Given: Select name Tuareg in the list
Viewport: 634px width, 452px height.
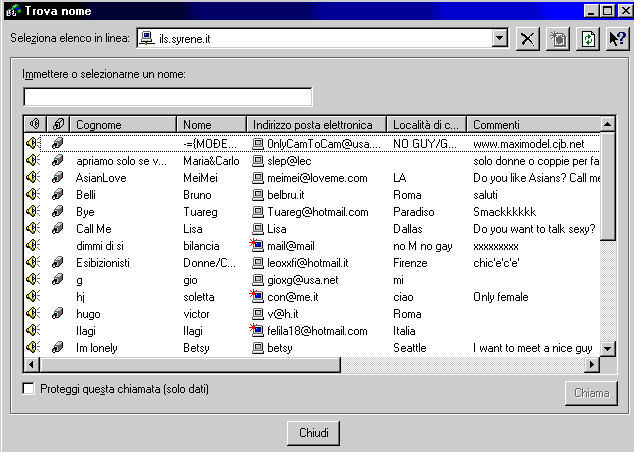Looking at the screenshot, I should (x=200, y=212).
